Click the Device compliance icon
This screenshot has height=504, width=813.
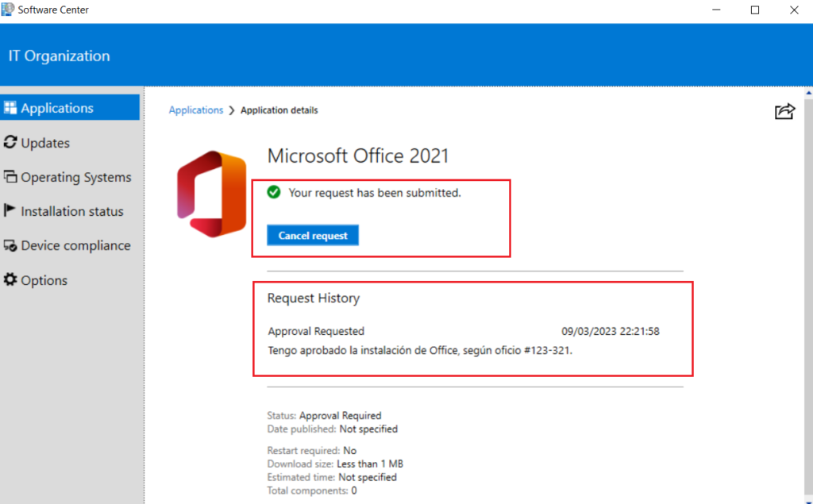[10, 245]
